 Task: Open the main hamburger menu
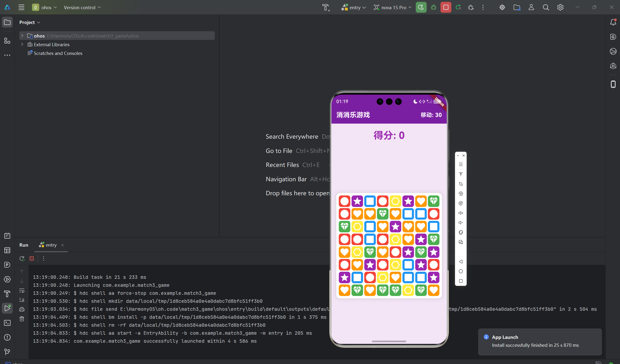click(21, 7)
